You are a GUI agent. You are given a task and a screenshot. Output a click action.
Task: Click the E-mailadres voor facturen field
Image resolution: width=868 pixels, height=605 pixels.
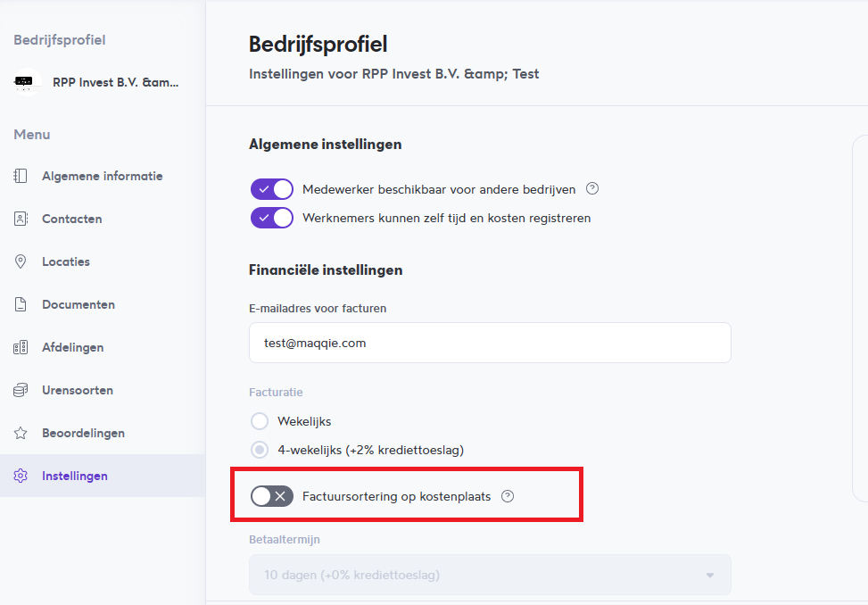point(490,343)
